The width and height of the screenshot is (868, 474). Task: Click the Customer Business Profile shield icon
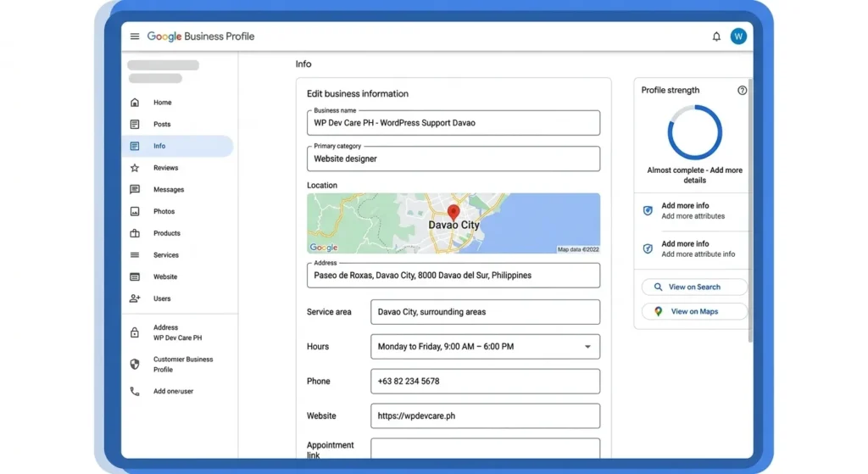pyautogui.click(x=135, y=365)
